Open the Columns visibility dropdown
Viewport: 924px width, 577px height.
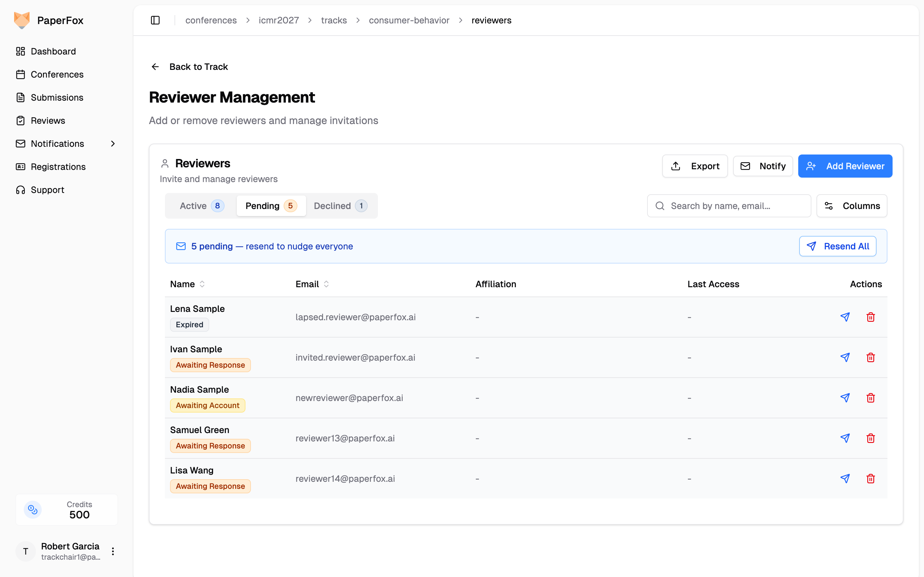click(x=851, y=206)
